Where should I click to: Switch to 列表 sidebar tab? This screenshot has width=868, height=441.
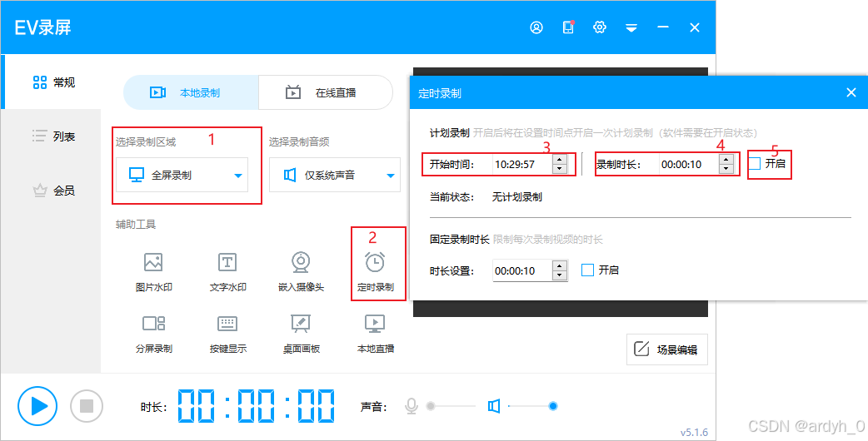(x=53, y=136)
